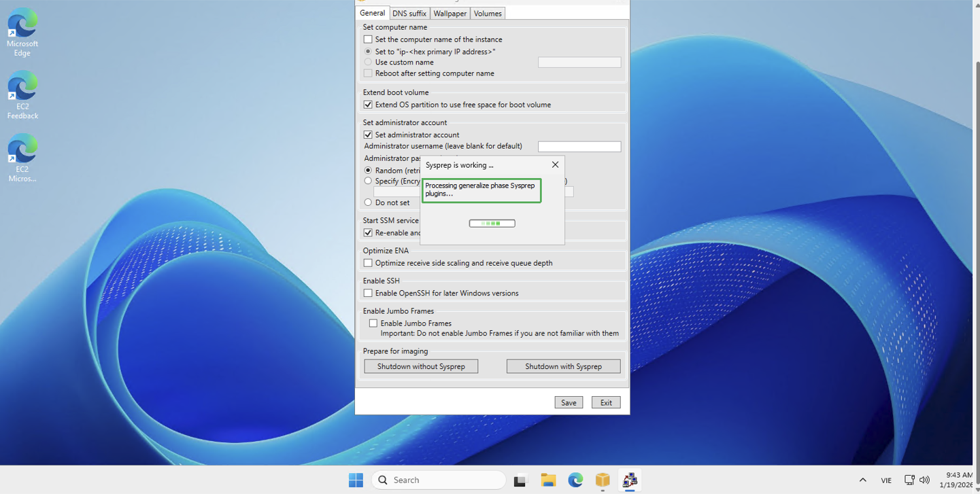Click the network icon in system tray
The image size is (980, 494).
pos(909,480)
